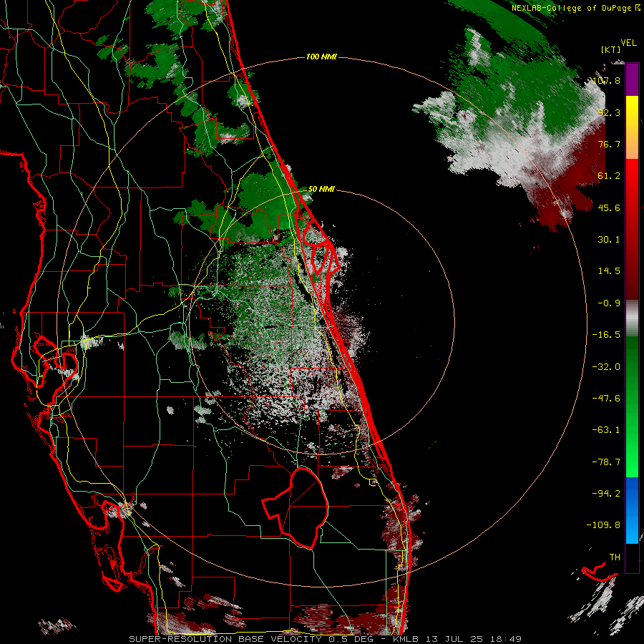Click the 14.5 value on velocity scale
The width and height of the screenshot is (644, 644).
[x=609, y=271]
